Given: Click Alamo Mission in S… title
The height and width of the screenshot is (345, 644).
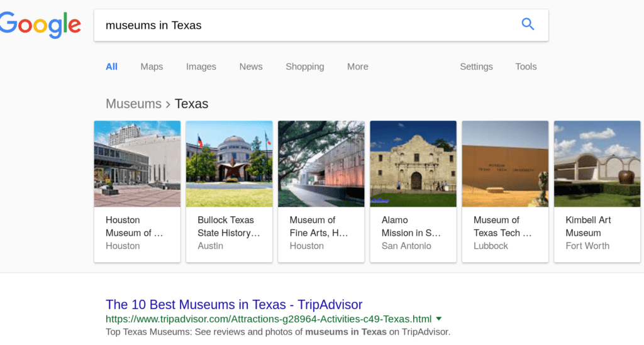Looking at the screenshot, I should (411, 226).
